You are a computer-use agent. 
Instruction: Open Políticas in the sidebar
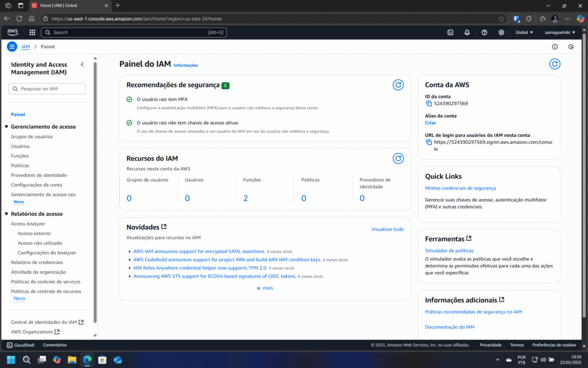(20, 166)
